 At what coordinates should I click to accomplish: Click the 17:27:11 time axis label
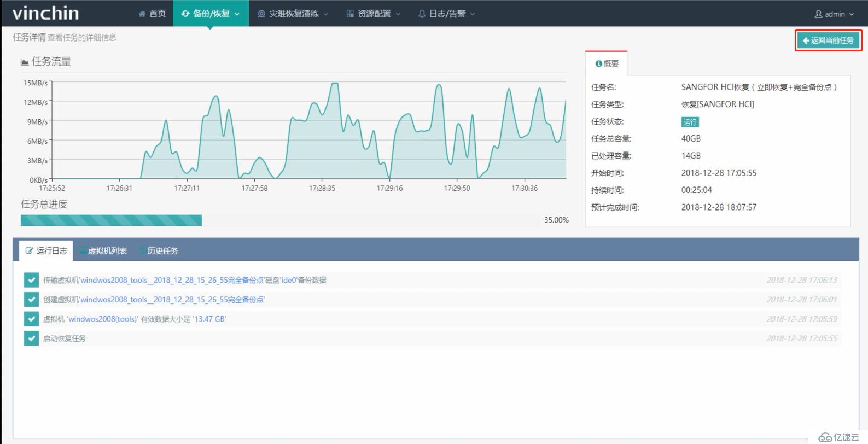click(187, 188)
